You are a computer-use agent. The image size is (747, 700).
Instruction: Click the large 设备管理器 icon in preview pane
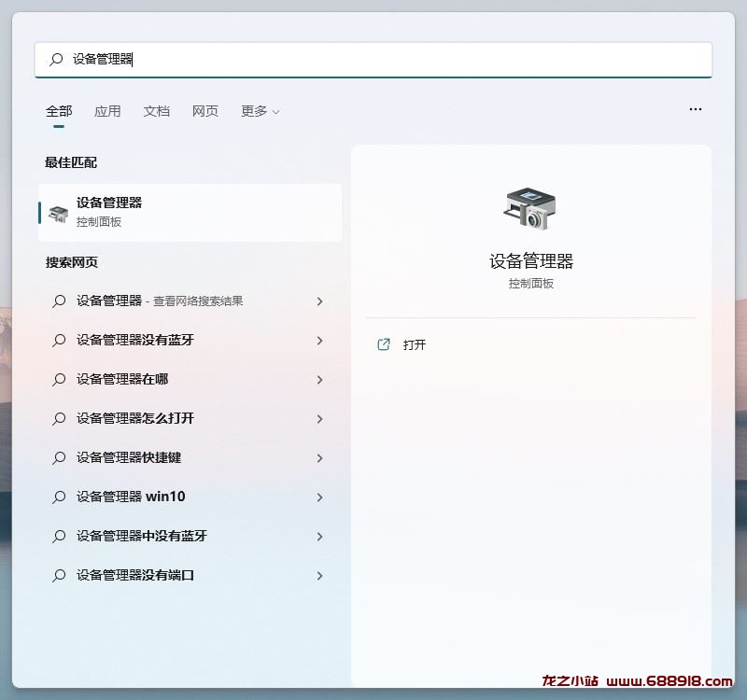530,208
